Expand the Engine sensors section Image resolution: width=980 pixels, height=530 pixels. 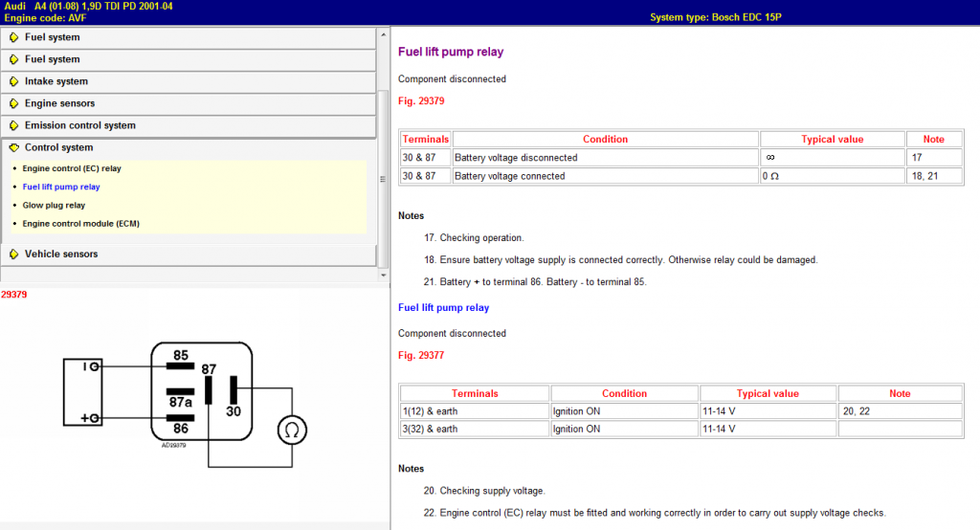coord(189,103)
